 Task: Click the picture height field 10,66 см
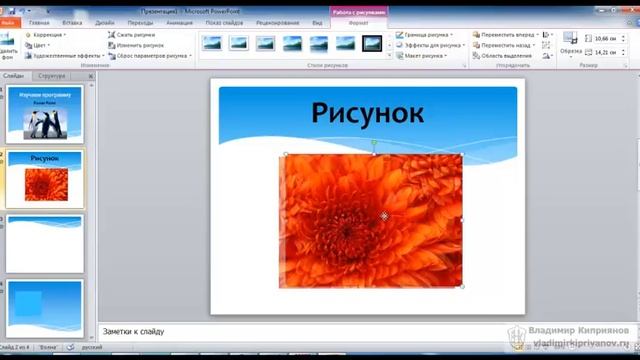(x=606, y=39)
